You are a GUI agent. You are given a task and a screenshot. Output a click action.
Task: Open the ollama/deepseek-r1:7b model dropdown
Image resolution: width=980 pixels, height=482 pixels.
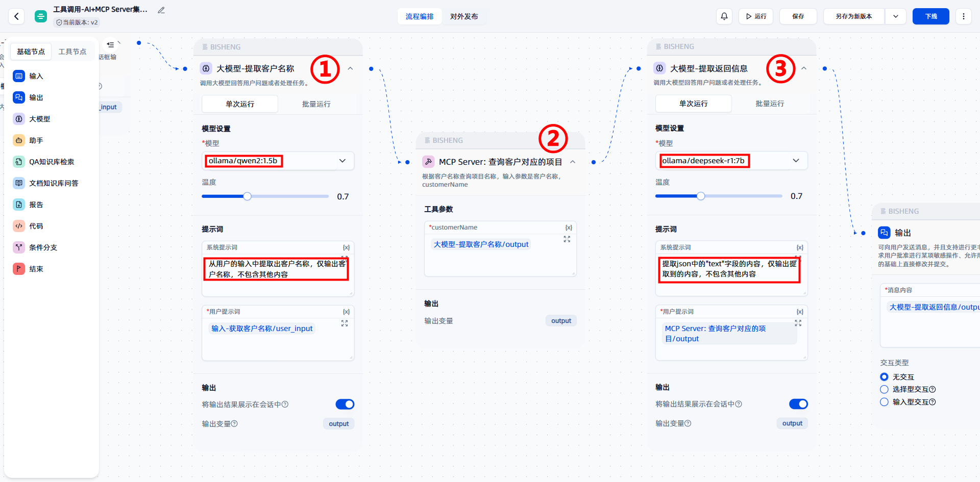pos(795,161)
